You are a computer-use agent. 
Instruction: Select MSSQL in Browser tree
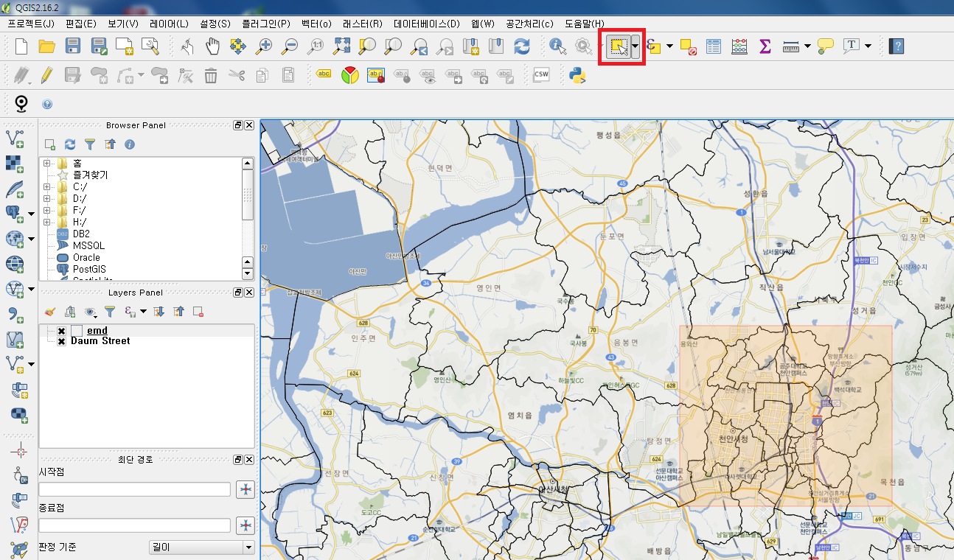(x=88, y=245)
